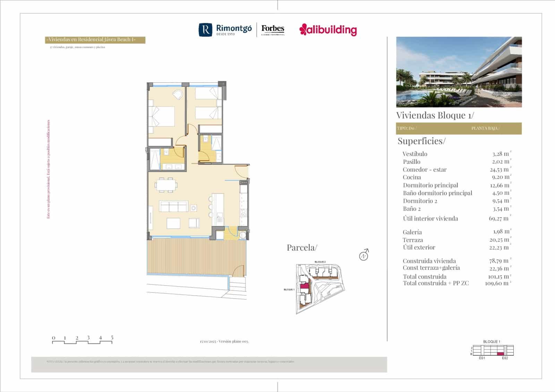Click the vertical provisional plan notice
Screen dimensions: 555x392
(49, 169)
